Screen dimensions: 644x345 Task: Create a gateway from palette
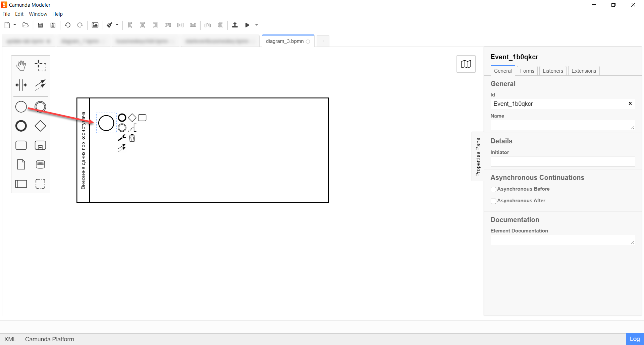[x=40, y=126]
